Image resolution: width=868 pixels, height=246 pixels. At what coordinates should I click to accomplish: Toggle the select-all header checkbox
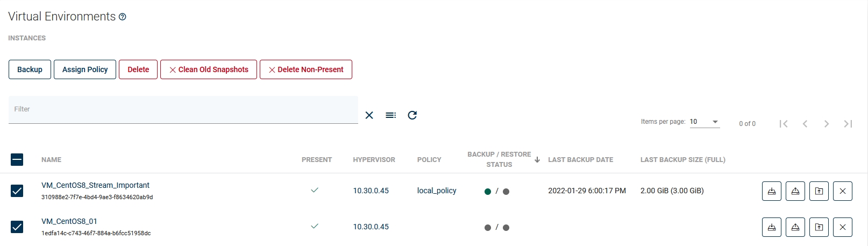pyautogui.click(x=17, y=159)
